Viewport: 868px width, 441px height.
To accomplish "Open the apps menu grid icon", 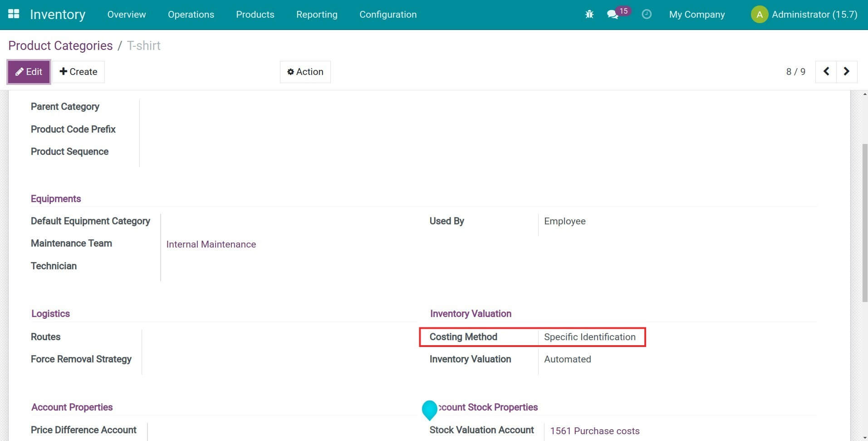I will tap(14, 14).
